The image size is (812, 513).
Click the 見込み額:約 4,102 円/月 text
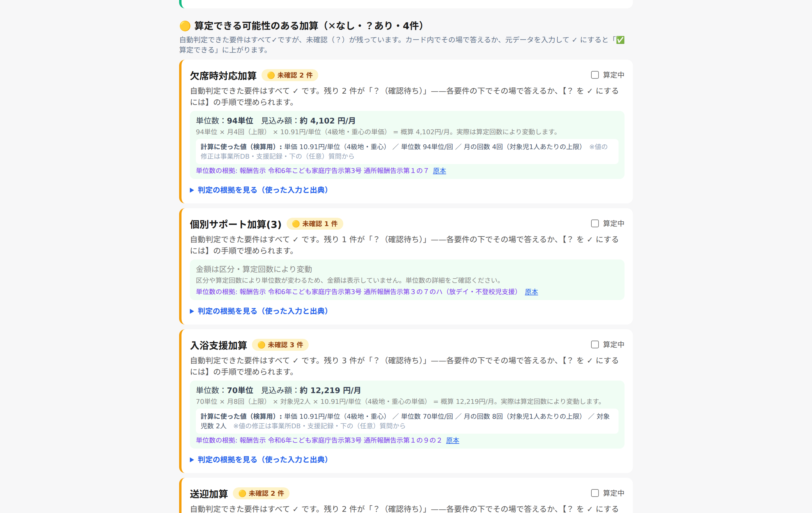tap(308, 120)
